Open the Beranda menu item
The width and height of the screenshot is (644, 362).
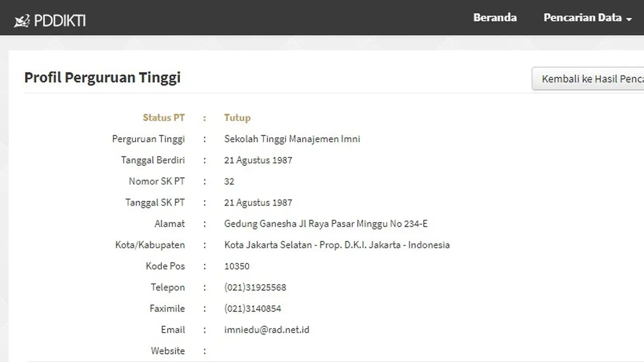tap(495, 18)
